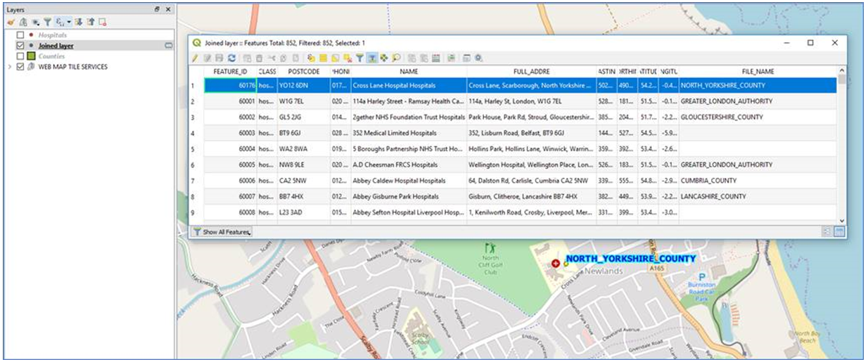Pan map to selected rows
This screenshot has width=868, height=362.
tap(384, 58)
